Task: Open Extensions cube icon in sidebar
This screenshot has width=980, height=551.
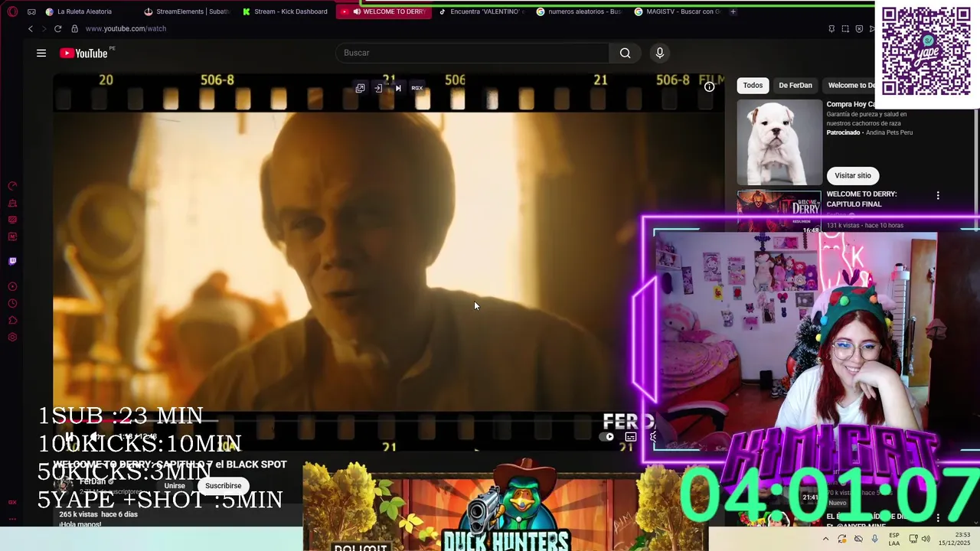Action: 12,321
